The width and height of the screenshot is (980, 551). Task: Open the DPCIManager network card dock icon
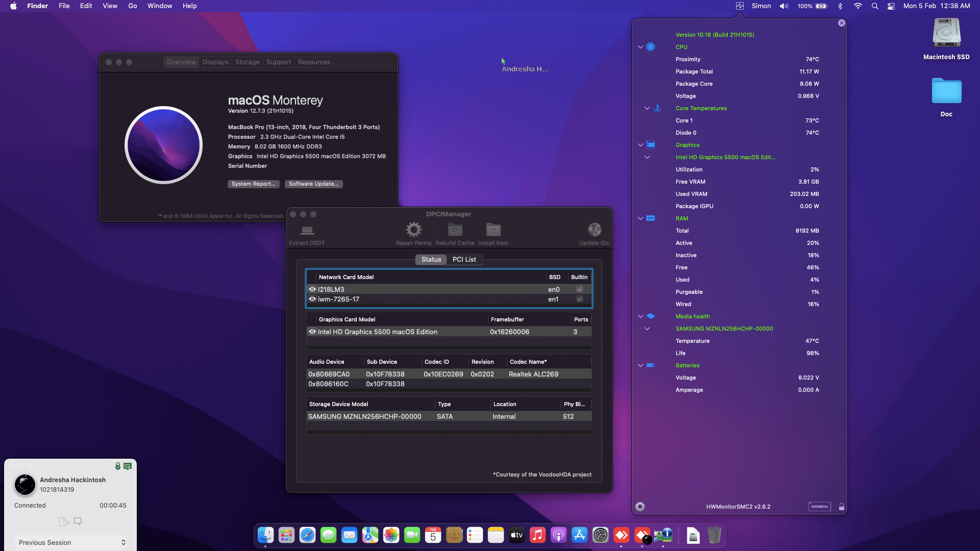[x=663, y=535]
